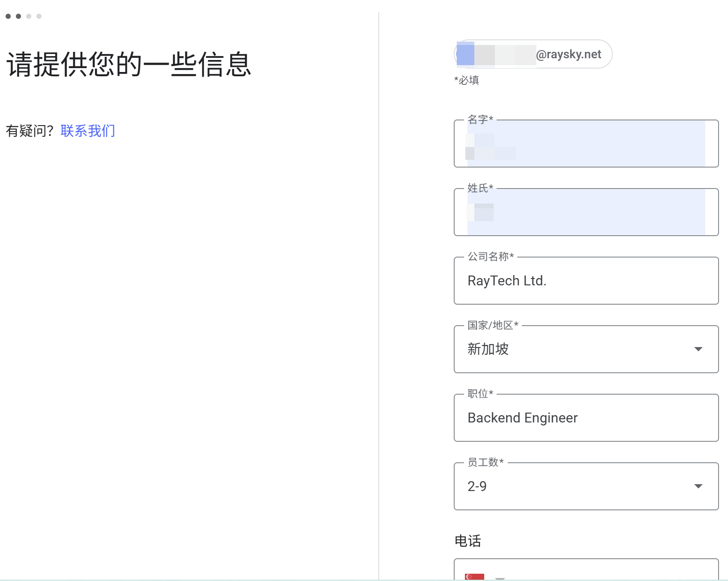The width and height of the screenshot is (728, 581).
Task: Click the Singapore flag in phone field
Action: point(474,577)
